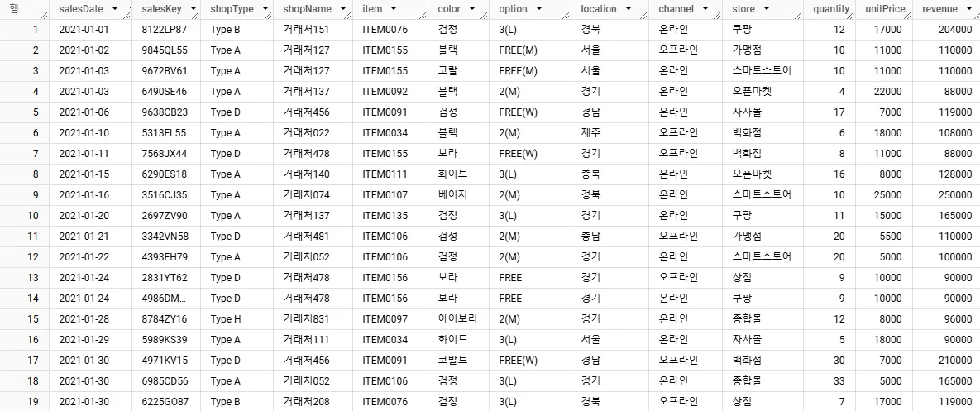The width and height of the screenshot is (980, 411).
Task: Open the revenue column dropdown arrow
Action: (970, 9)
